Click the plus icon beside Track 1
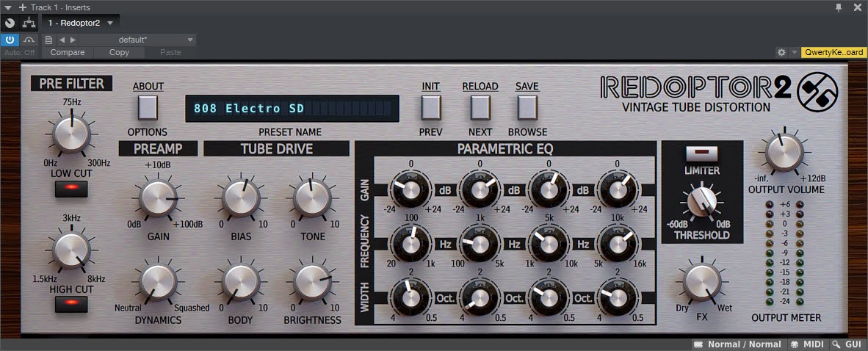868x351 pixels. [x=23, y=8]
